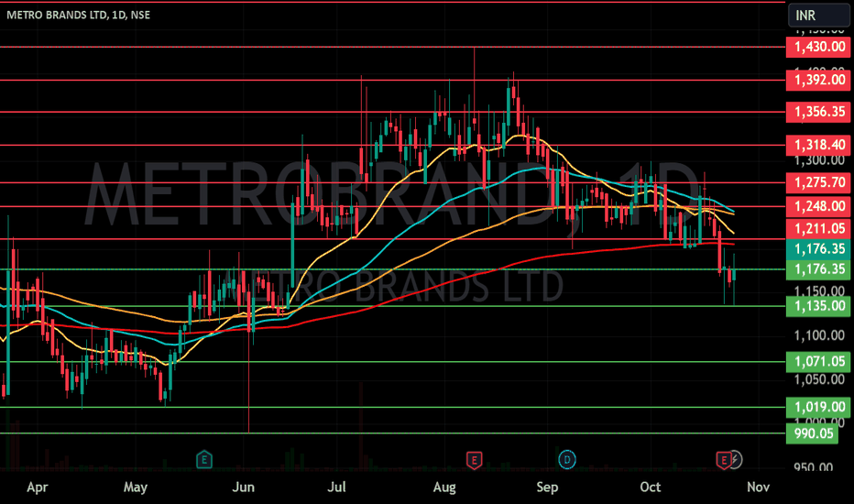Open the red earnings E marker in August

click(x=474, y=460)
